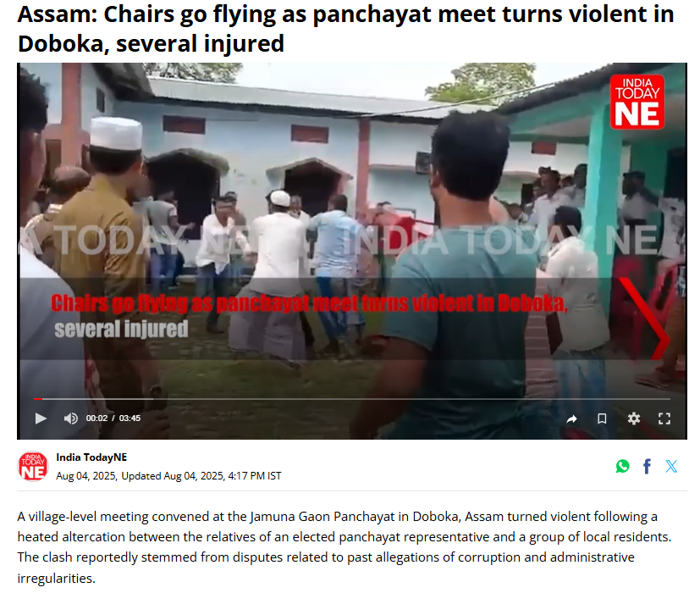Share article via WhatsApp icon
This screenshot has width=700, height=593.
[622, 466]
